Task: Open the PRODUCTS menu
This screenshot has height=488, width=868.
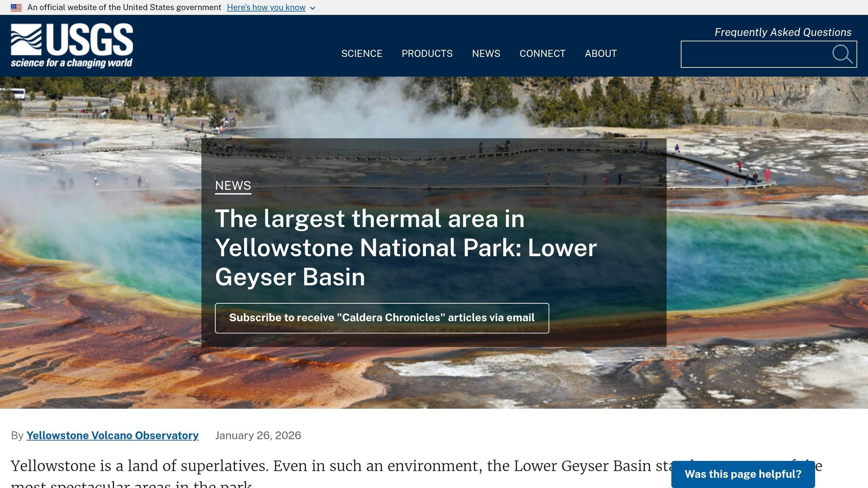Action: point(427,53)
